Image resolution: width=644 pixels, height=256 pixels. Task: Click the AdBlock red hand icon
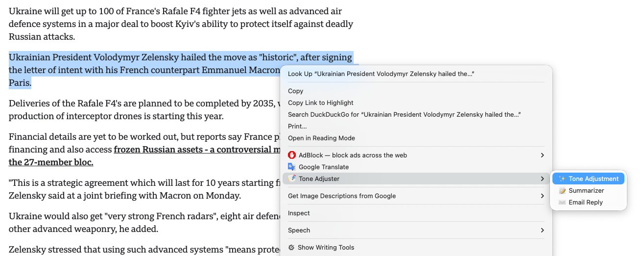(292, 155)
